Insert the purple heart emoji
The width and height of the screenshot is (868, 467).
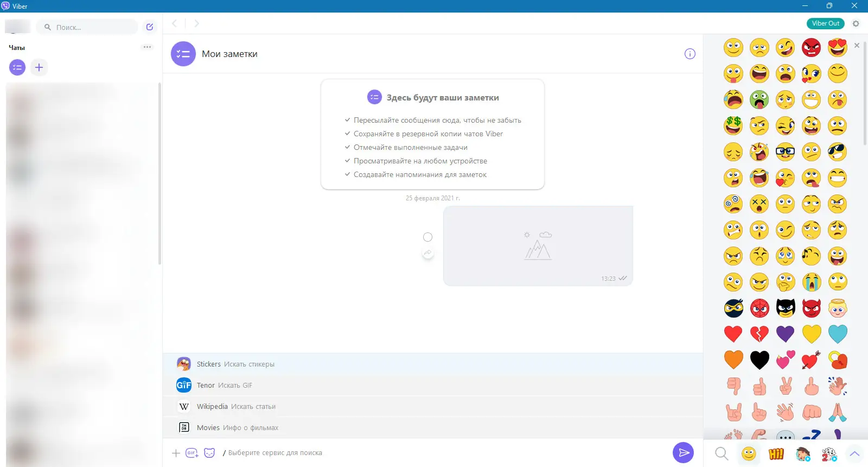(786, 334)
